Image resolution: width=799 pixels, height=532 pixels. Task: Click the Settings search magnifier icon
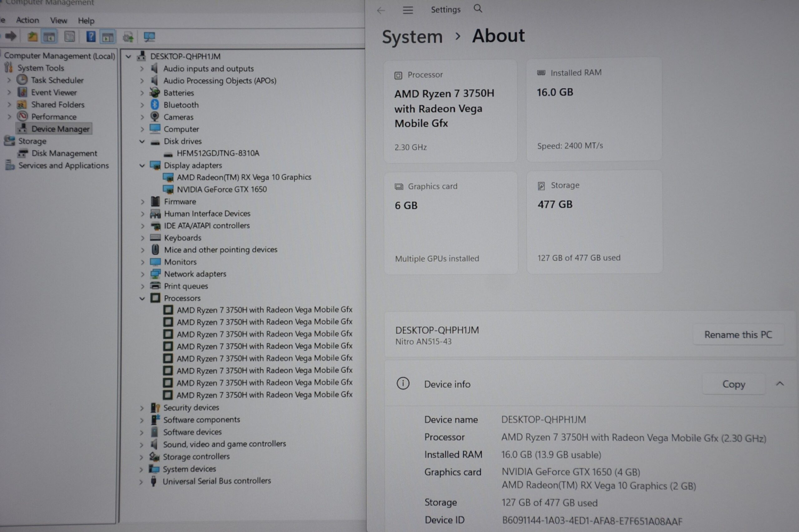[x=478, y=8]
